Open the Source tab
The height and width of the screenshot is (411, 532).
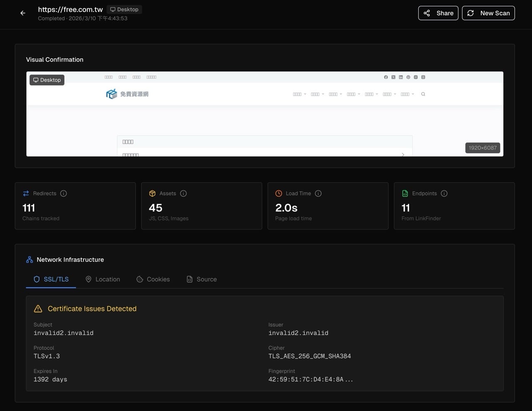(x=202, y=279)
